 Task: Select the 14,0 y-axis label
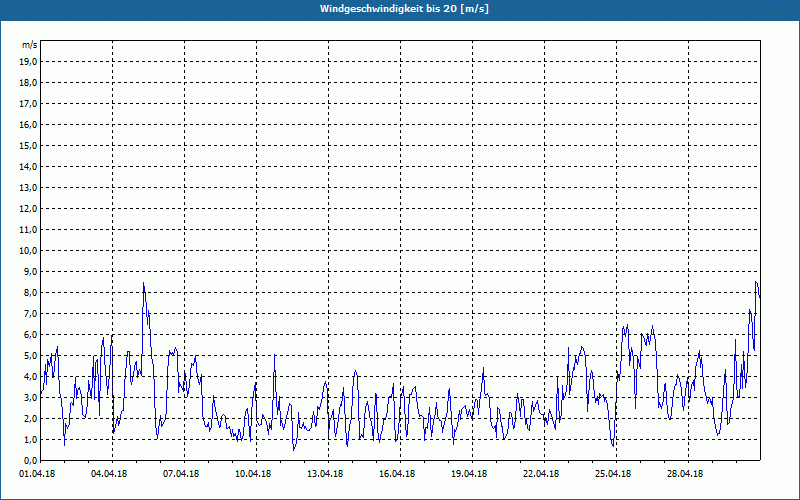coord(29,166)
